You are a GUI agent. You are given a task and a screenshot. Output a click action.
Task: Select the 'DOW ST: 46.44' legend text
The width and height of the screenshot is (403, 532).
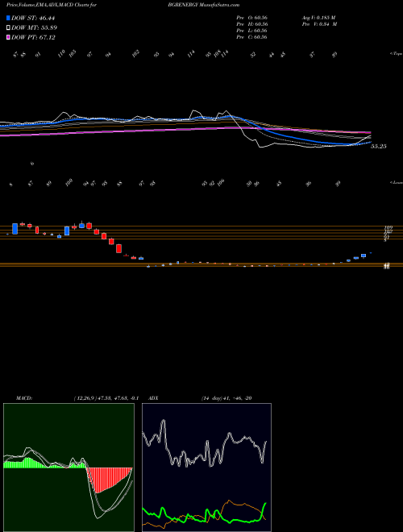pyautogui.click(x=33, y=18)
